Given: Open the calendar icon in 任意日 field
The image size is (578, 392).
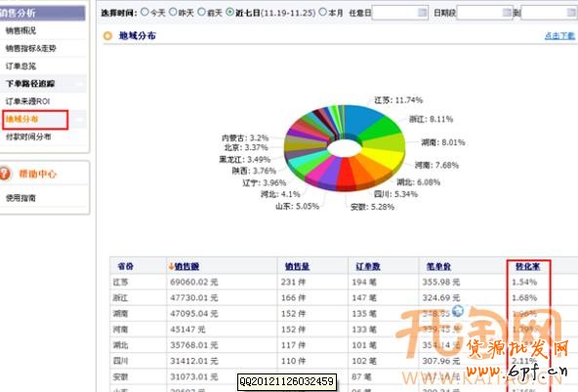Looking at the screenshot, I should click(422, 13).
